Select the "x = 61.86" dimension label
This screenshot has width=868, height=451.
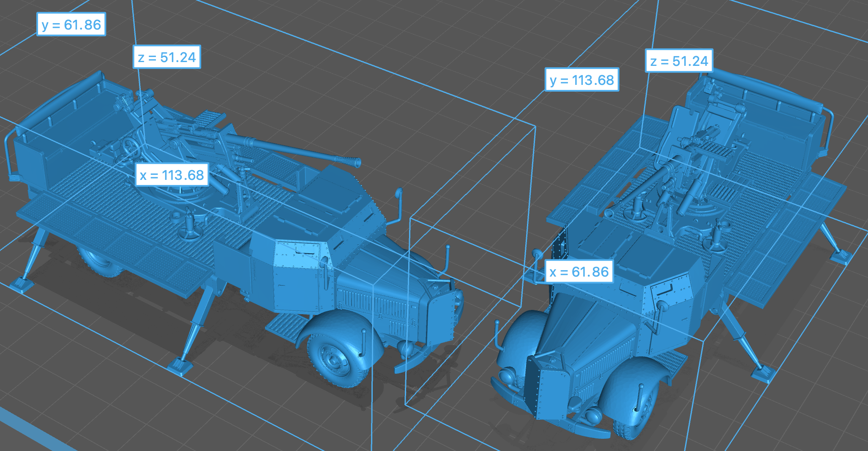point(579,272)
